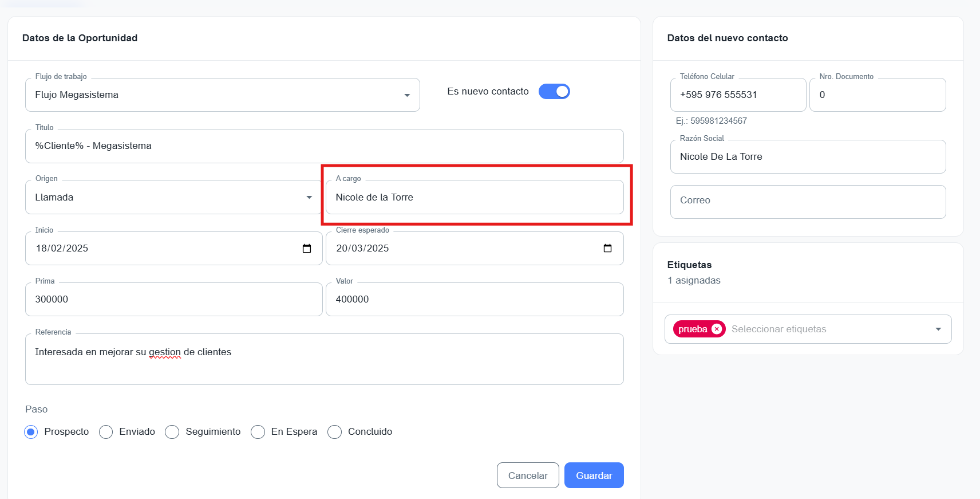Pick the En Espera radio button

click(258, 432)
